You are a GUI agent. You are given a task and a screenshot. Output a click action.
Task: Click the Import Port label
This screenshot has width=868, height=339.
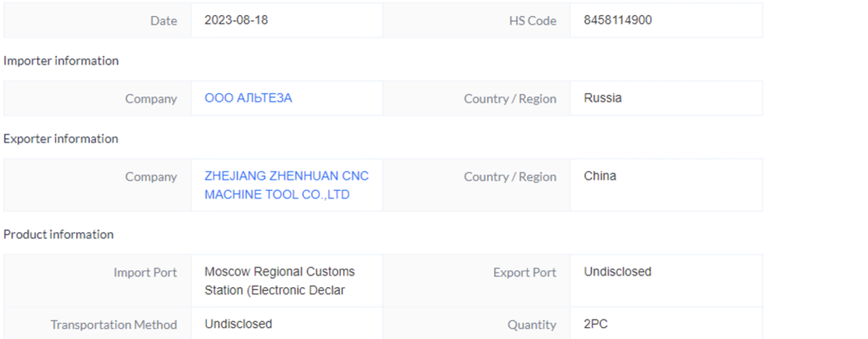pyautogui.click(x=145, y=273)
